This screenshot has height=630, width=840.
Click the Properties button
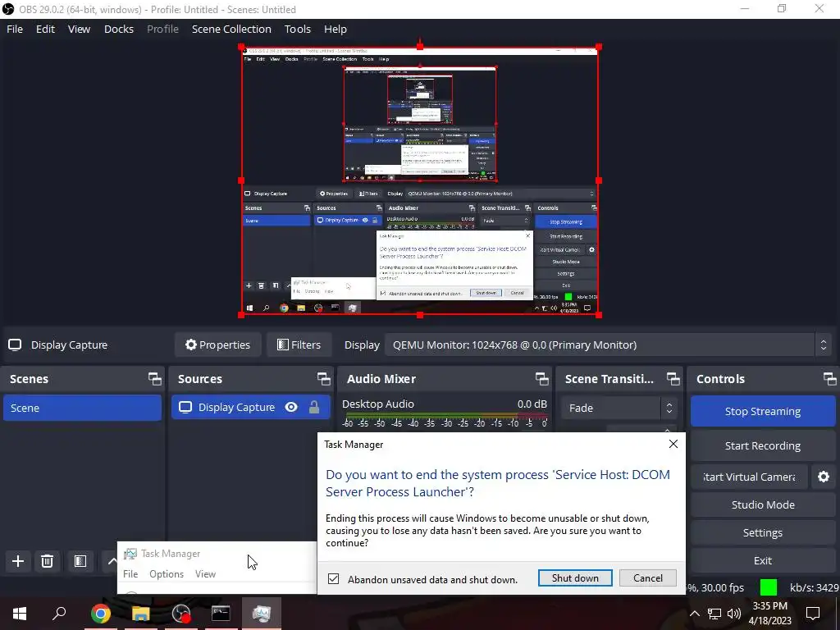[x=217, y=345]
